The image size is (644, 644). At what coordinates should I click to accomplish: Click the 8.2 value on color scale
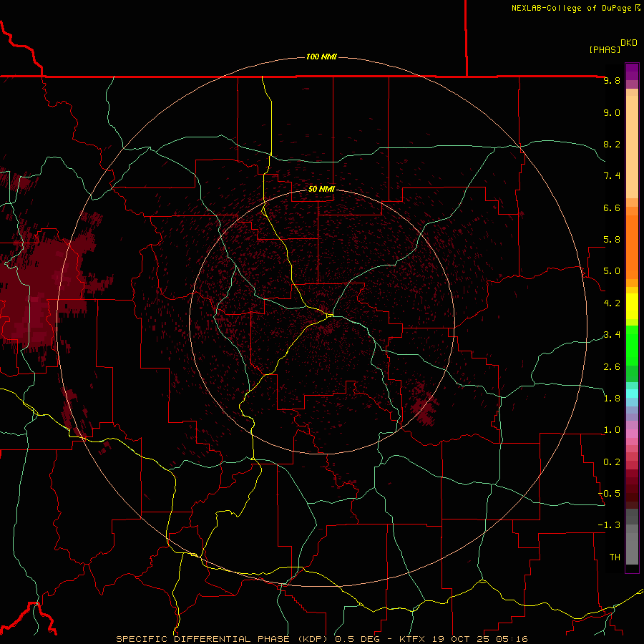612,144
